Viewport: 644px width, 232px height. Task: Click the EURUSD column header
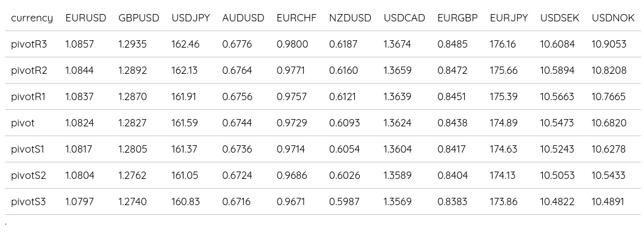pos(86,18)
